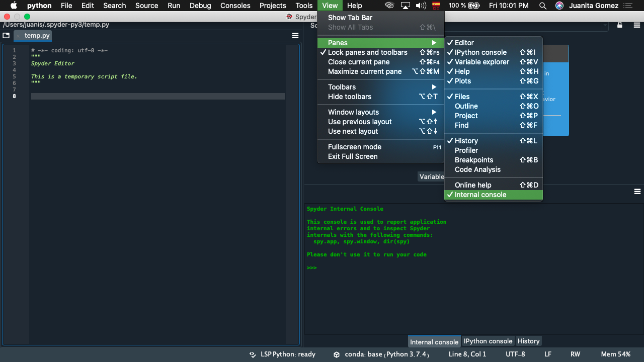
Task: Open the File menu
Action: point(66,6)
